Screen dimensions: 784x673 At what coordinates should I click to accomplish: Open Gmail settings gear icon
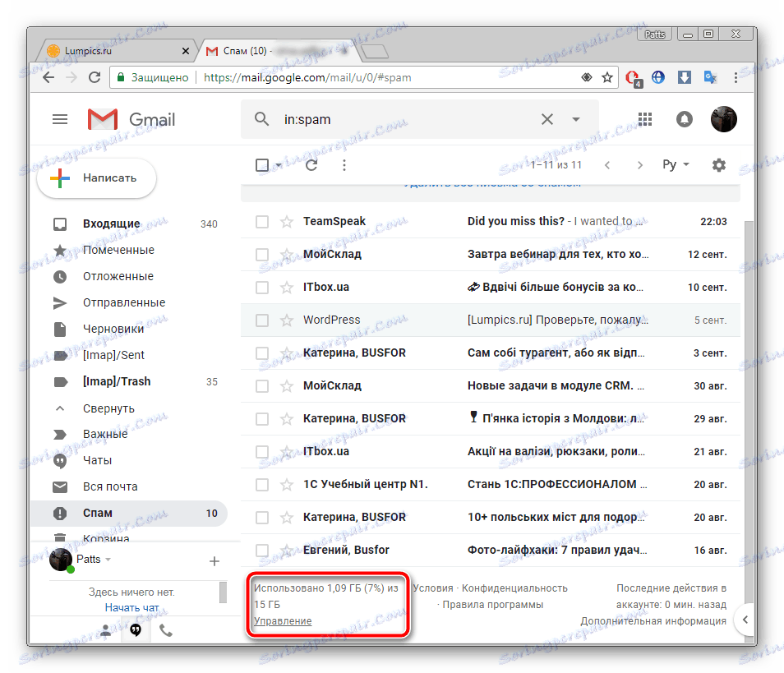coord(718,164)
